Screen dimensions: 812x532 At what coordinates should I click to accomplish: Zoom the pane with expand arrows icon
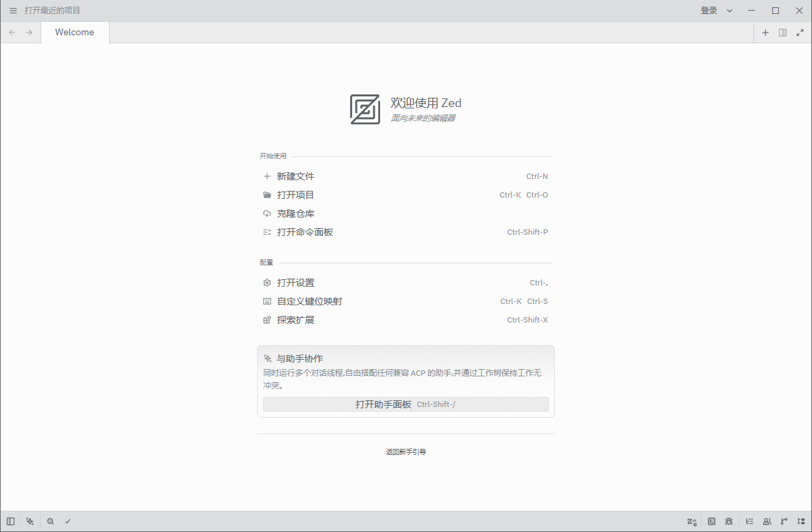point(800,33)
